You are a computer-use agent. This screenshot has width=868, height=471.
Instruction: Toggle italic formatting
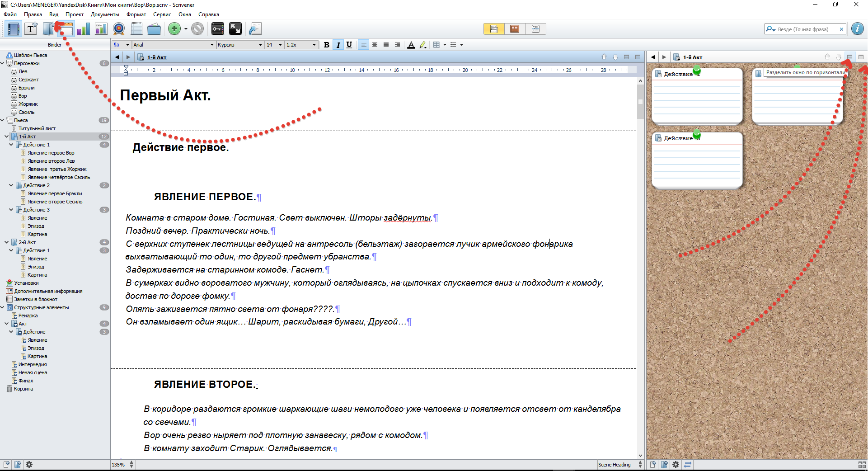coord(338,45)
